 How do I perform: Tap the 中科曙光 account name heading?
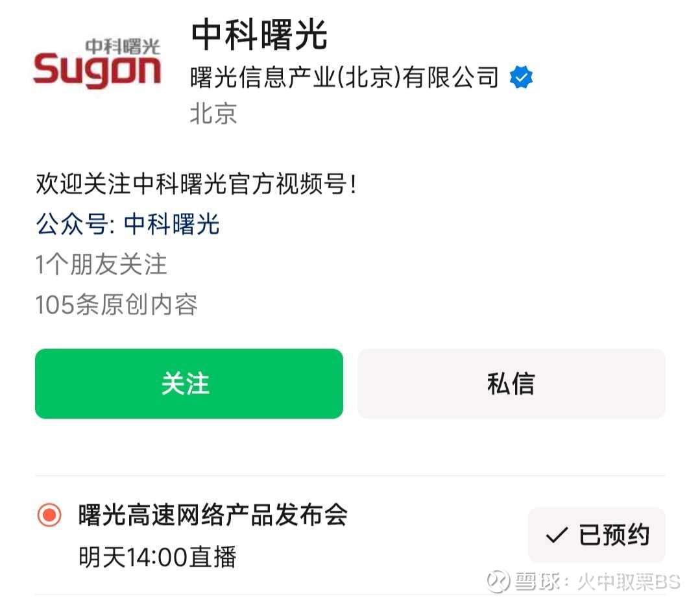click(x=259, y=34)
